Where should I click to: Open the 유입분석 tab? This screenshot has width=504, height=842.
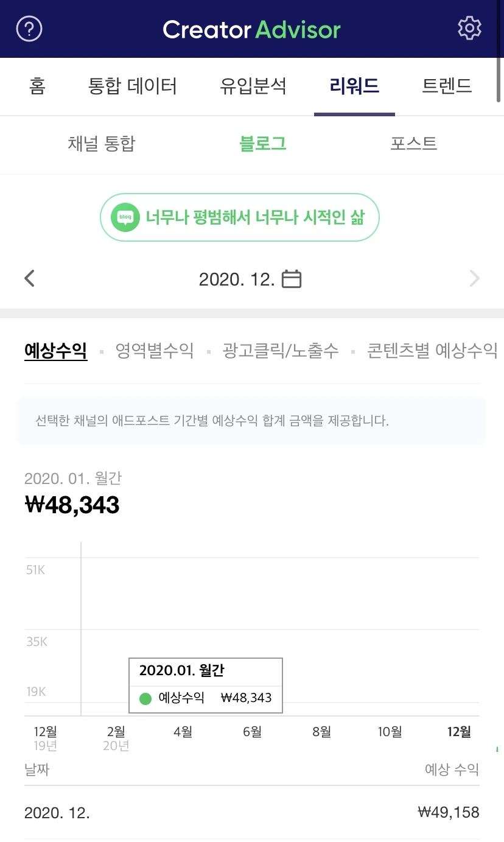click(x=253, y=86)
